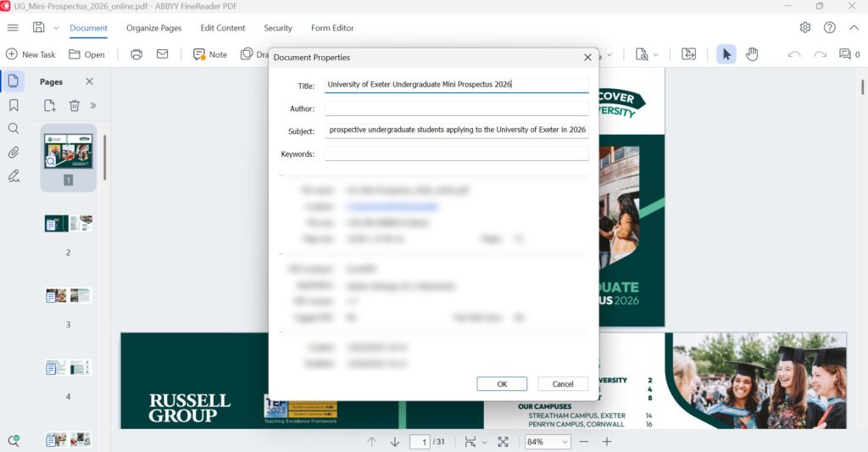Add a Note annotation
The image size is (868, 452).
(x=210, y=54)
